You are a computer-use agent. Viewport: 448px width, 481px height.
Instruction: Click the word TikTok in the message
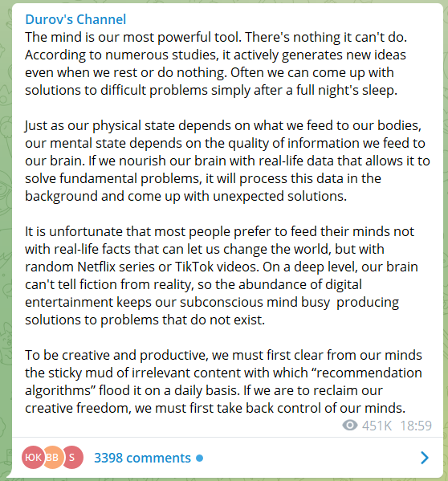193,267
